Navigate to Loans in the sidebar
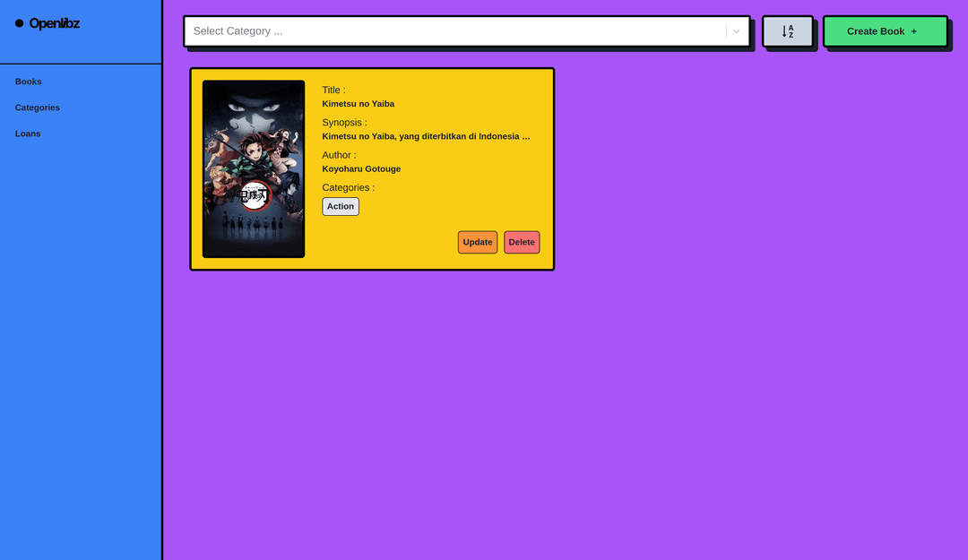Screen dimensions: 968x560 (28, 134)
